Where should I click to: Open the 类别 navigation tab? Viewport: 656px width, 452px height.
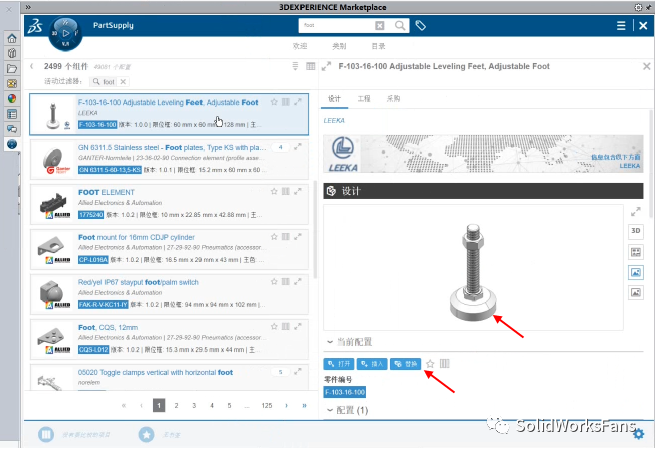(x=339, y=46)
